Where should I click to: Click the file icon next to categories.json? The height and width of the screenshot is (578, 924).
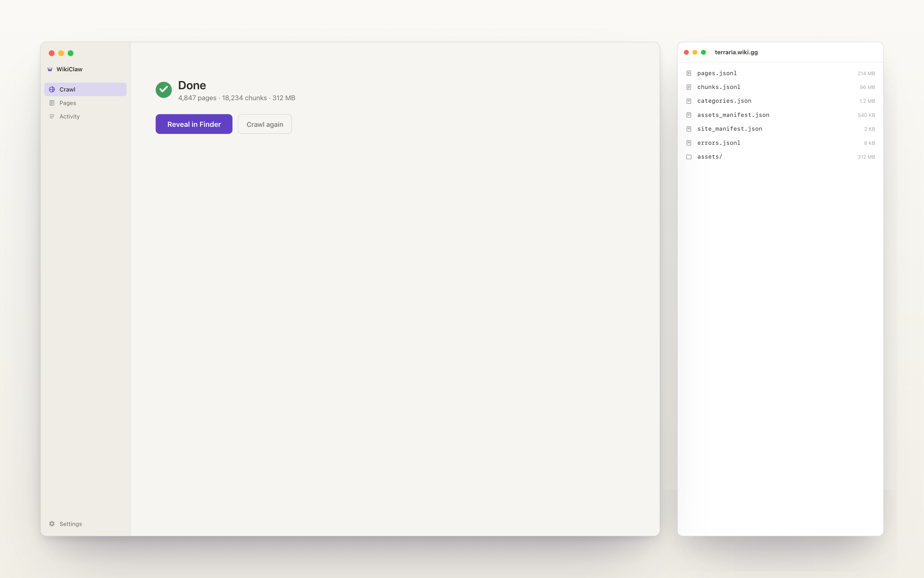(689, 101)
